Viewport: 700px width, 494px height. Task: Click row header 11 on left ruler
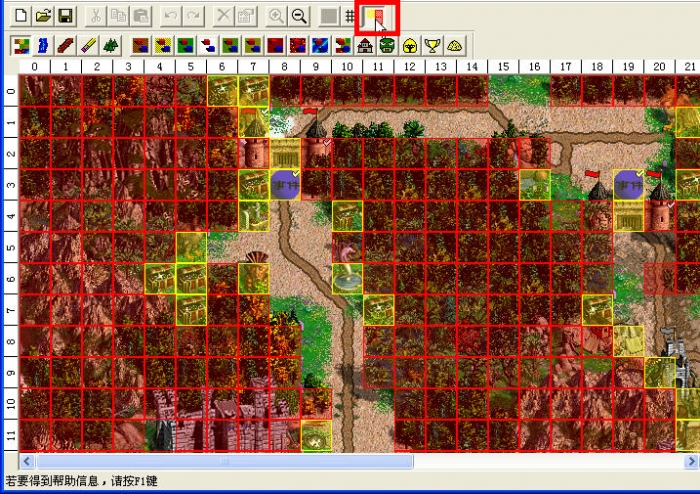pyautogui.click(x=11, y=435)
